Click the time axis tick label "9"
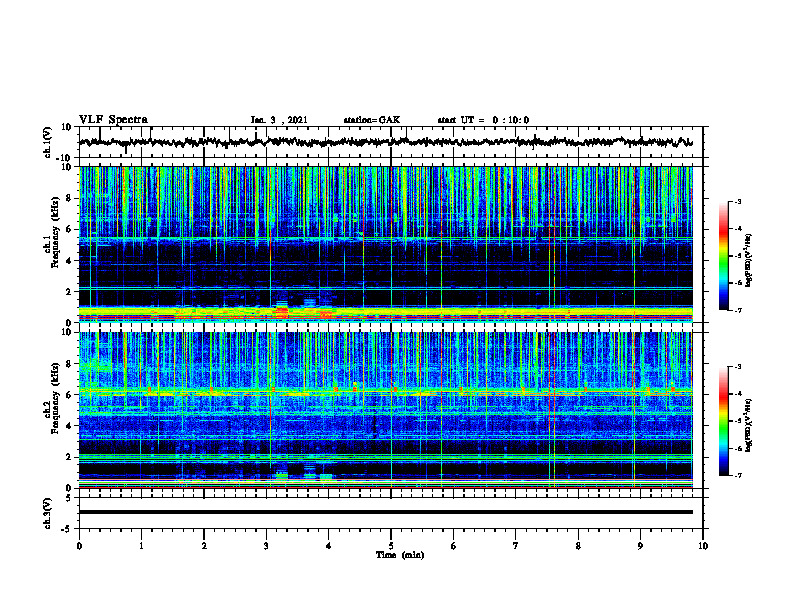This screenshot has height=612, width=792. tap(640, 546)
